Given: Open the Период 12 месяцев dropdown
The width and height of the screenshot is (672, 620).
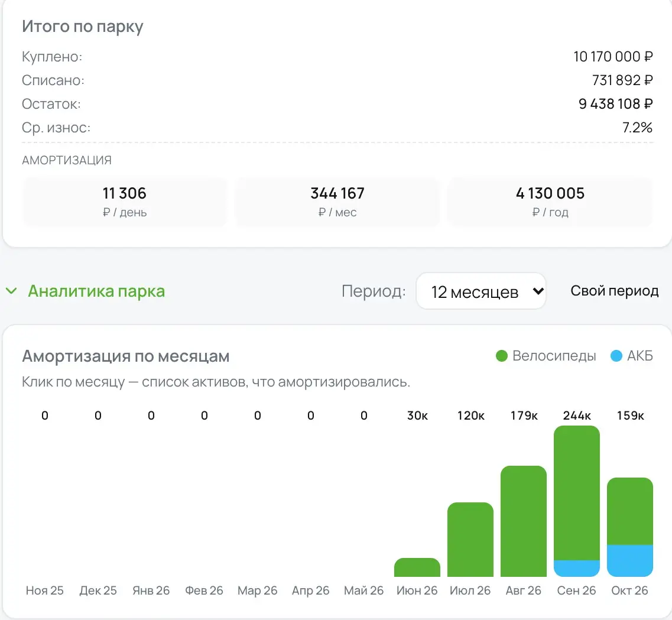Looking at the screenshot, I should pyautogui.click(x=481, y=291).
